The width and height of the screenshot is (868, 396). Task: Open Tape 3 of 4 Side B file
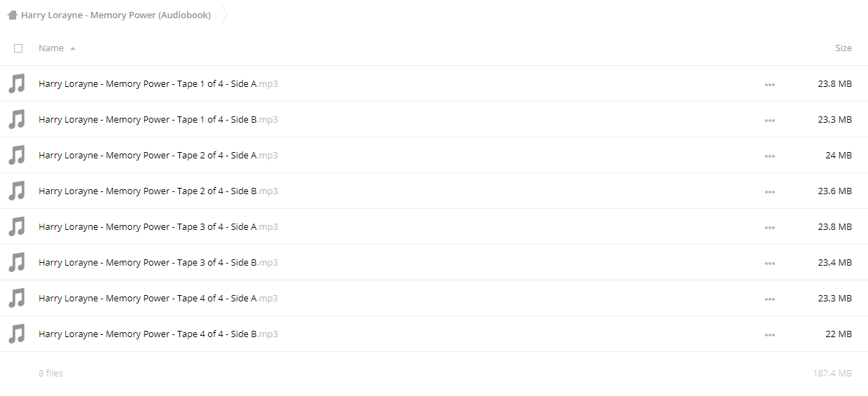(x=158, y=263)
